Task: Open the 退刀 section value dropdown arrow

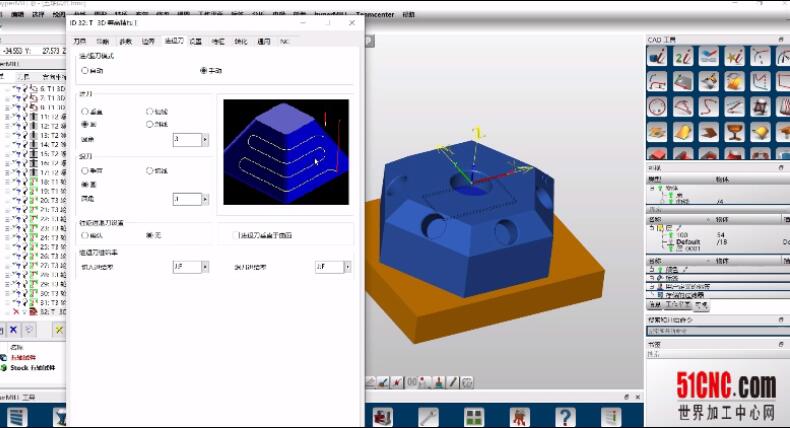Action: (205, 199)
